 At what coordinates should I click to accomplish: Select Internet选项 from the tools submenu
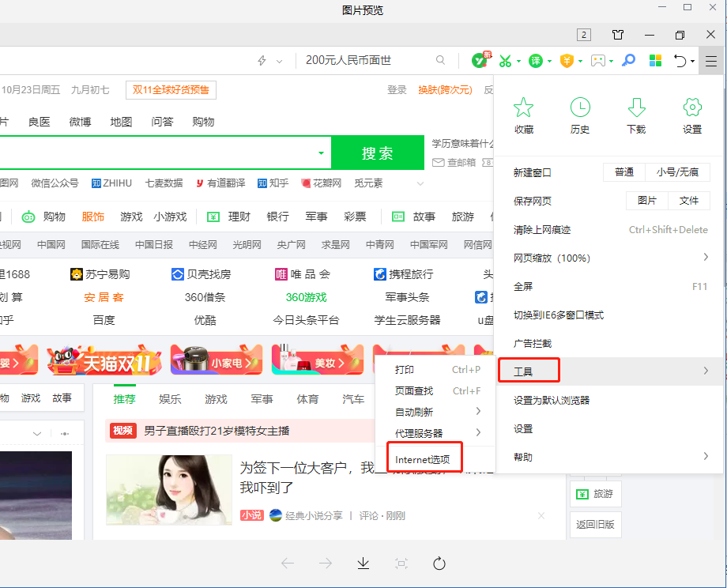422,459
